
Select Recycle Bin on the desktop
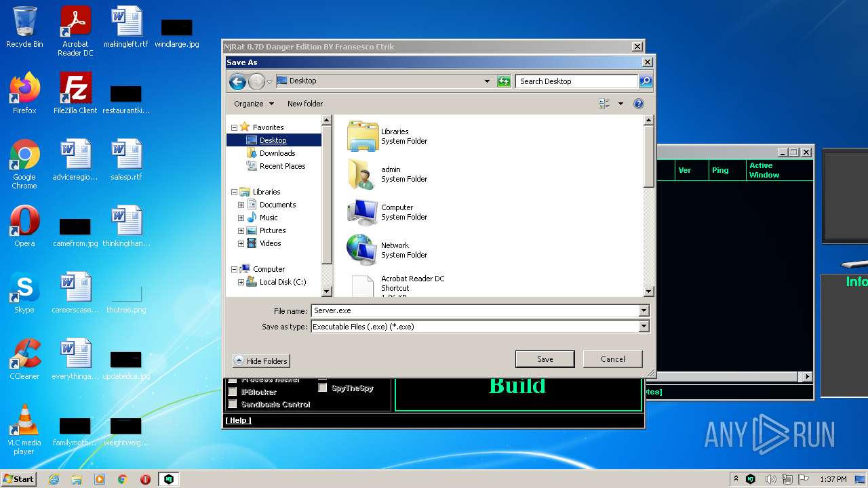(x=24, y=28)
